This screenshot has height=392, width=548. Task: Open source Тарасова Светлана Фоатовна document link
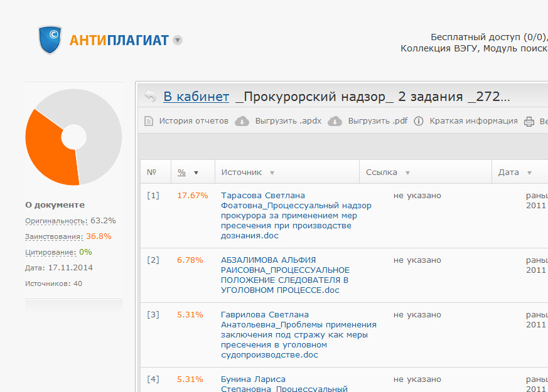[x=296, y=215]
